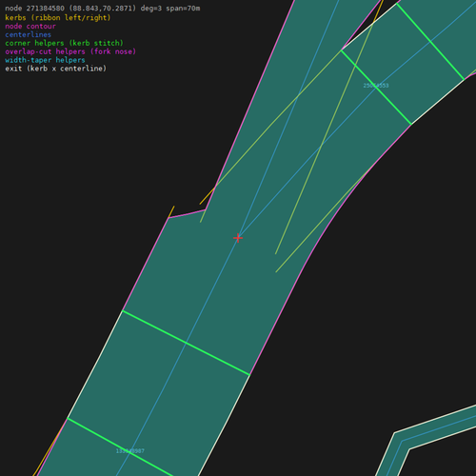Click the way ID label ending in 987
476x476 pixels.
(130, 451)
